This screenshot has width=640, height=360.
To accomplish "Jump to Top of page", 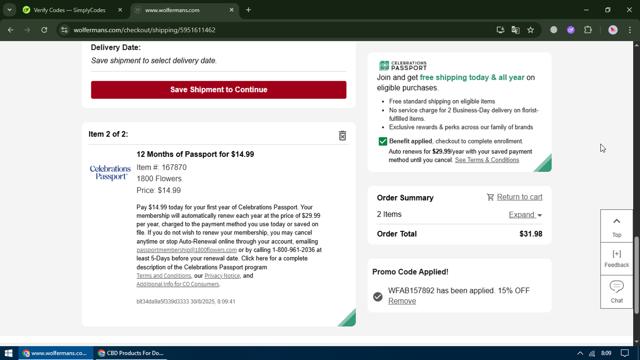I will [616, 227].
